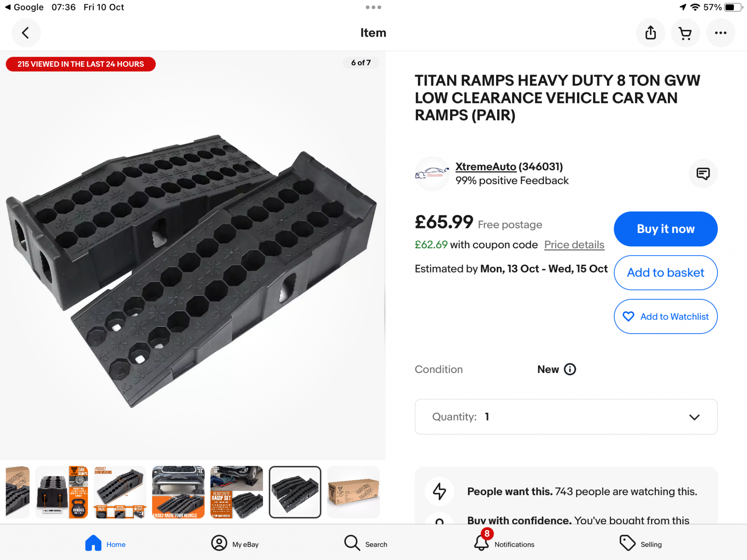
Task: Open the Selling tab
Action: (641, 544)
